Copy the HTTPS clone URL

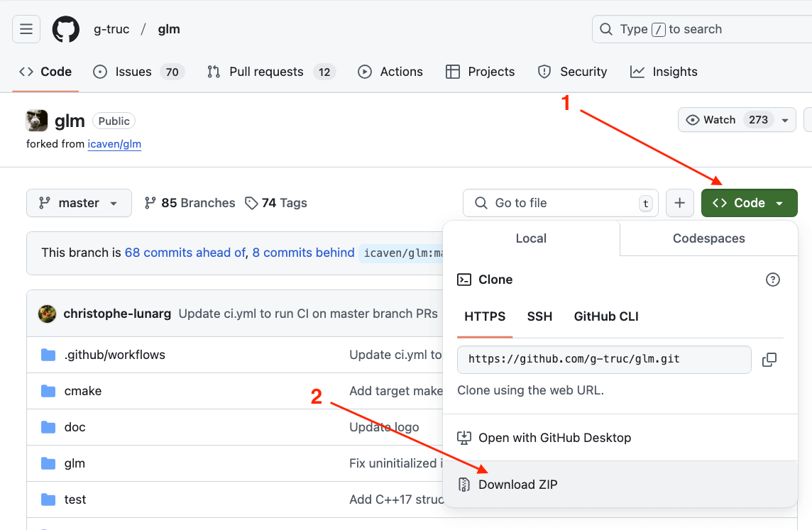coord(769,360)
